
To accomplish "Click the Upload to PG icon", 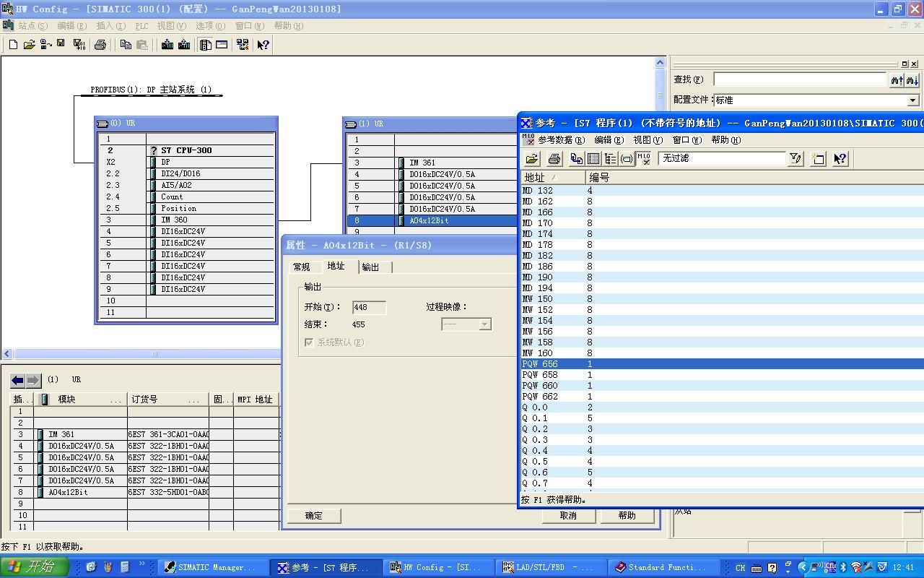I will coord(184,45).
